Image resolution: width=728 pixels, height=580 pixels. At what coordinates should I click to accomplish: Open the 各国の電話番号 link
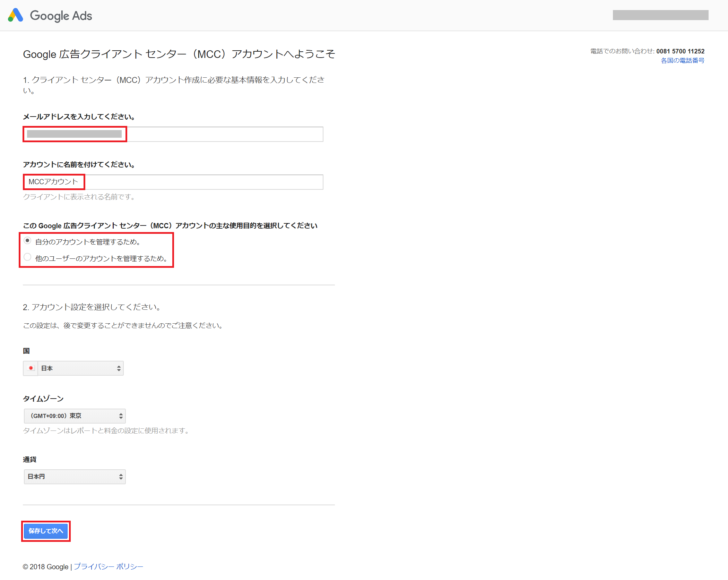[683, 60]
